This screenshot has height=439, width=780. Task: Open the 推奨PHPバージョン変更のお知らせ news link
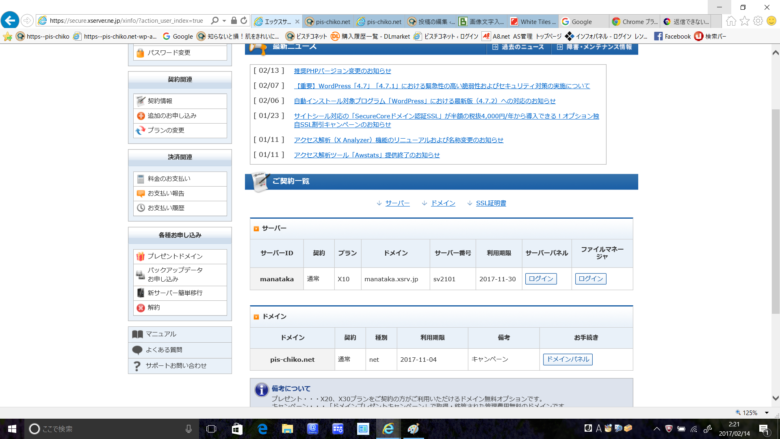(342, 71)
